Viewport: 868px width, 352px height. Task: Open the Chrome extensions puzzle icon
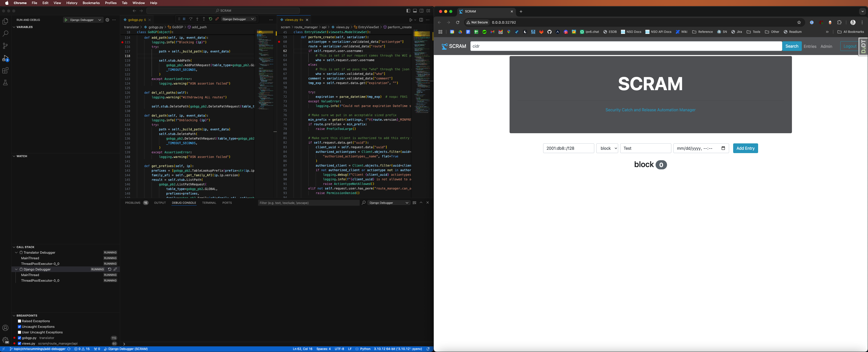839,23
